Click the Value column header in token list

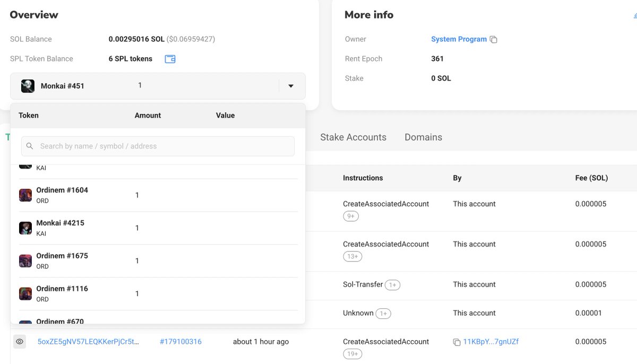click(x=225, y=116)
